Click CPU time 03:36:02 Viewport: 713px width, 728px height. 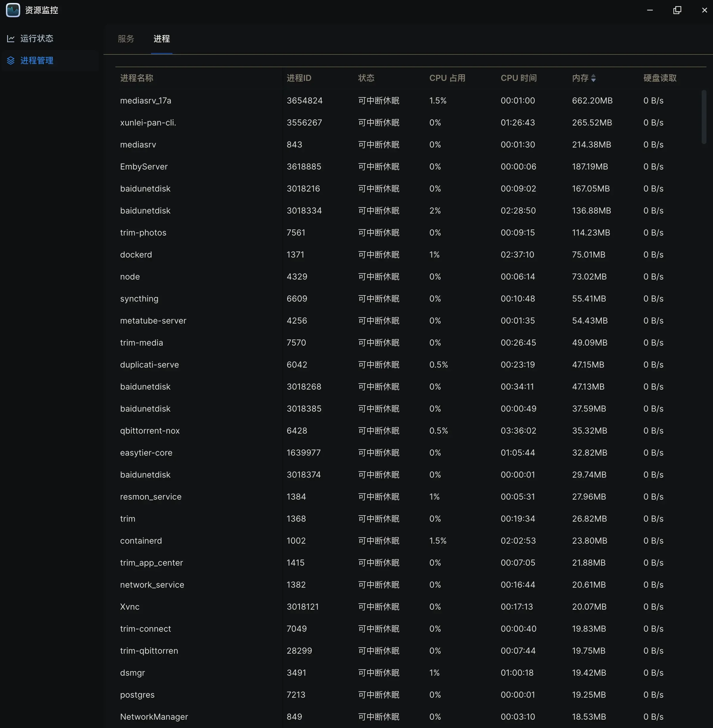tap(518, 431)
